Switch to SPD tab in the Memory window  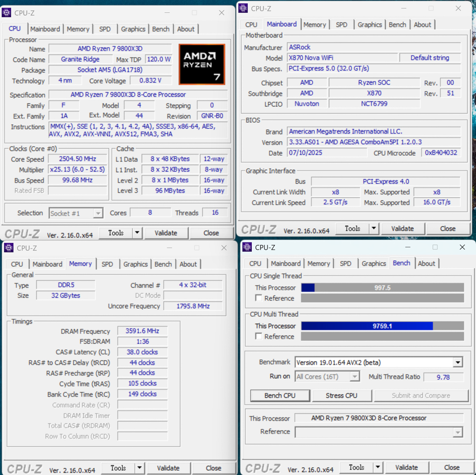coord(108,264)
